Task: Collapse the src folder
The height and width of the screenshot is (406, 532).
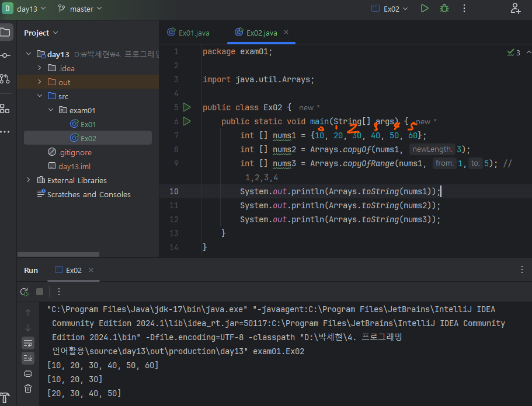Action: pyautogui.click(x=40, y=96)
